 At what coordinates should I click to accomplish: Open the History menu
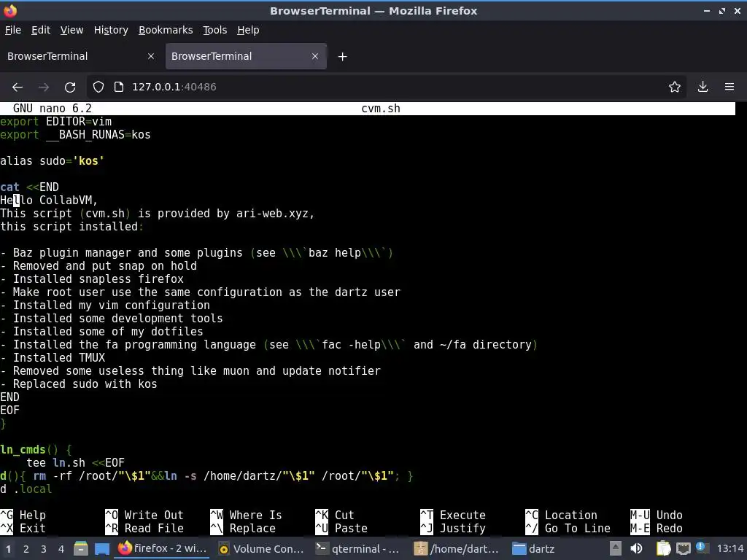111,30
